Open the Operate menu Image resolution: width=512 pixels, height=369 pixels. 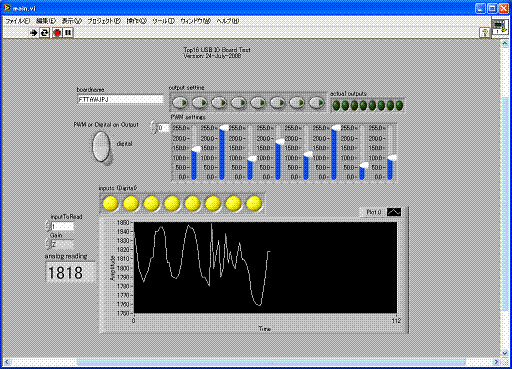click(x=136, y=21)
